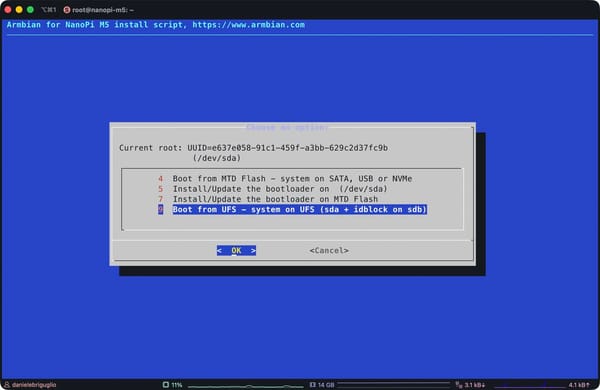Image resolution: width=600 pixels, height=390 pixels.
Task: Click the ⌥⌘1 shortcut label
Action: point(49,10)
